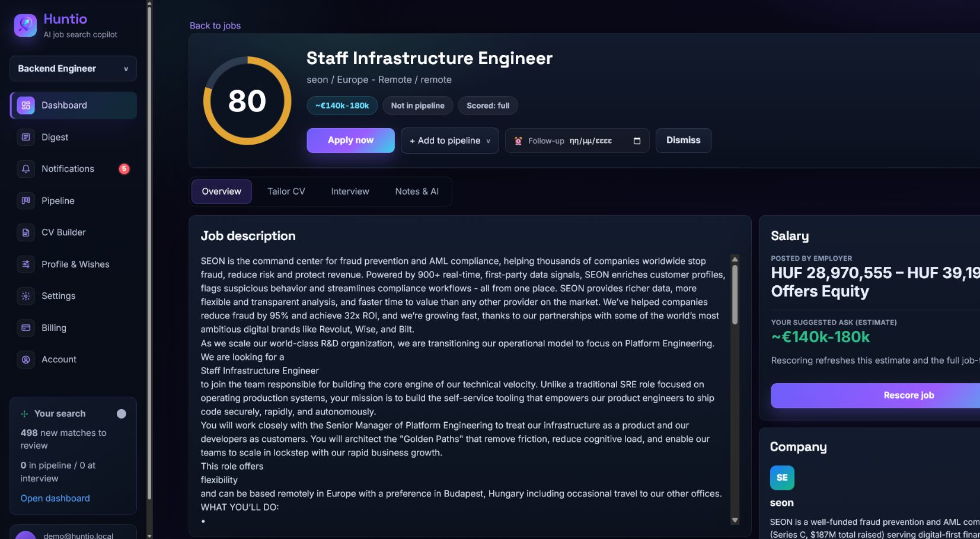The width and height of the screenshot is (980, 539).
Task: Click the Notifications bell icon
Action: pyautogui.click(x=25, y=169)
